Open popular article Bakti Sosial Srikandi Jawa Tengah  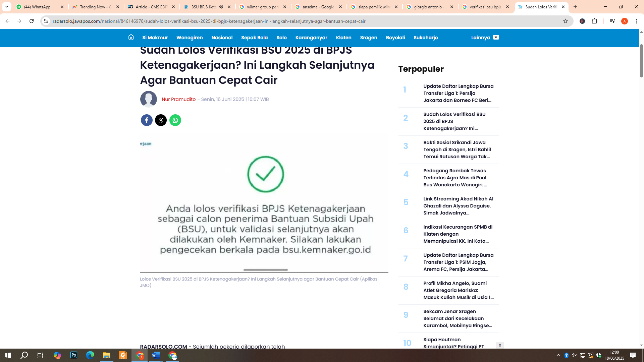point(457,149)
